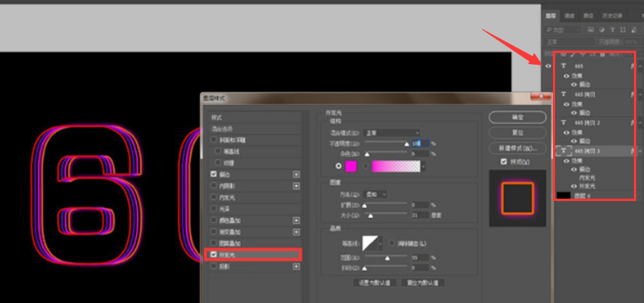This screenshot has width=644, height=303.
Task: Open the gradient picker dropdown arrow
Action: (x=423, y=166)
